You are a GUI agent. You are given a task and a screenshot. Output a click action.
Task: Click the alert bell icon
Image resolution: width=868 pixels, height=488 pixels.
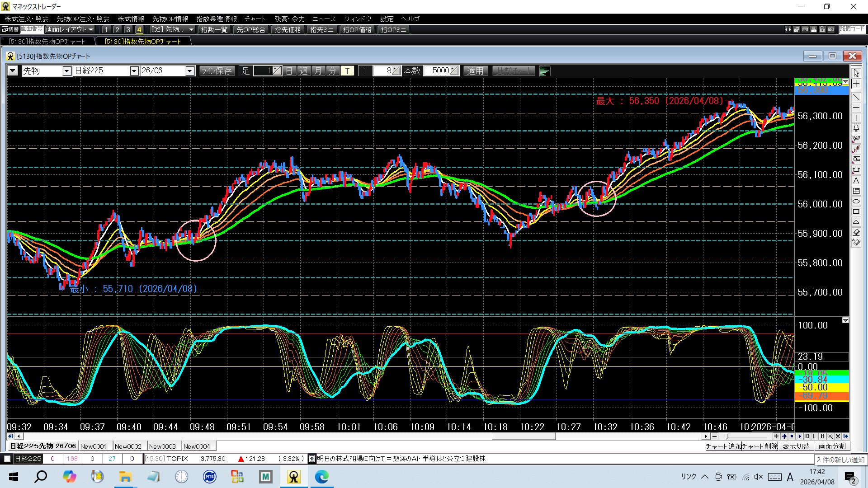click(x=856, y=128)
